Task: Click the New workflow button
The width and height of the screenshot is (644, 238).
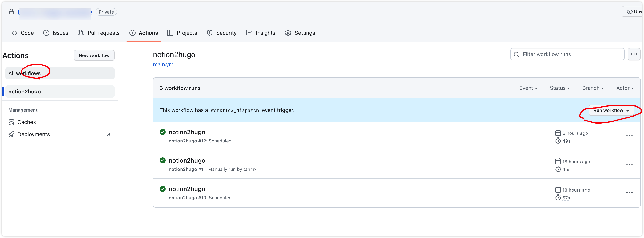Action: pyautogui.click(x=94, y=55)
